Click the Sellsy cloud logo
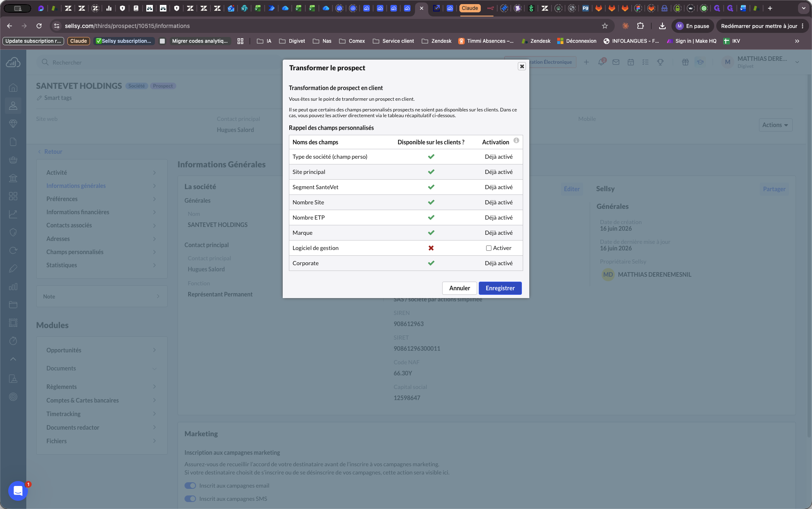Viewport: 812px width, 509px height. click(13, 62)
